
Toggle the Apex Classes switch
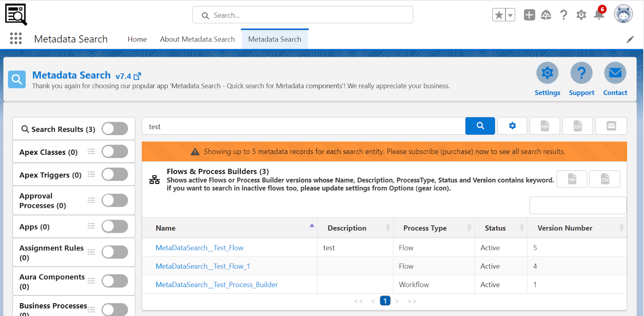[115, 152]
